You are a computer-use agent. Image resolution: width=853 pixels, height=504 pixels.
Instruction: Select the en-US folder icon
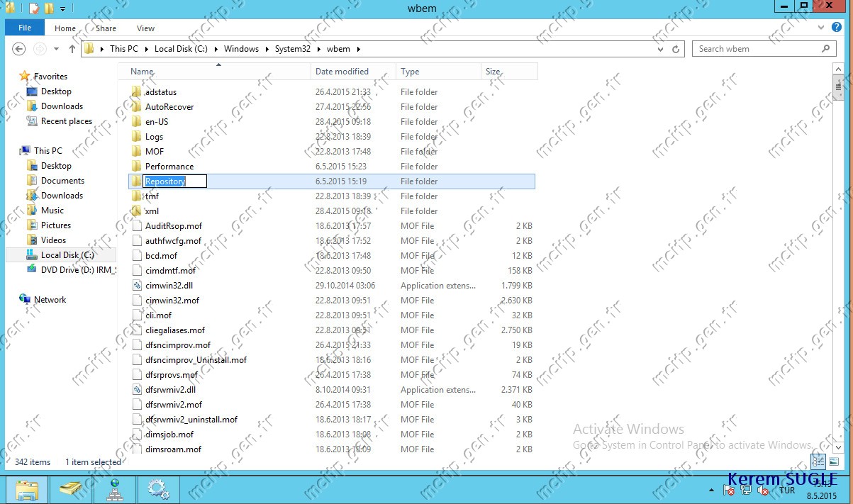tap(137, 122)
